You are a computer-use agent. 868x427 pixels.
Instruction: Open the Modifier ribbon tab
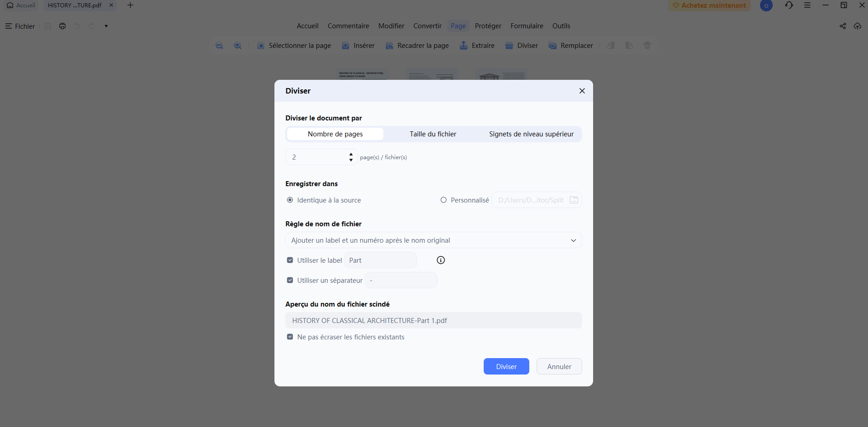[x=391, y=26]
